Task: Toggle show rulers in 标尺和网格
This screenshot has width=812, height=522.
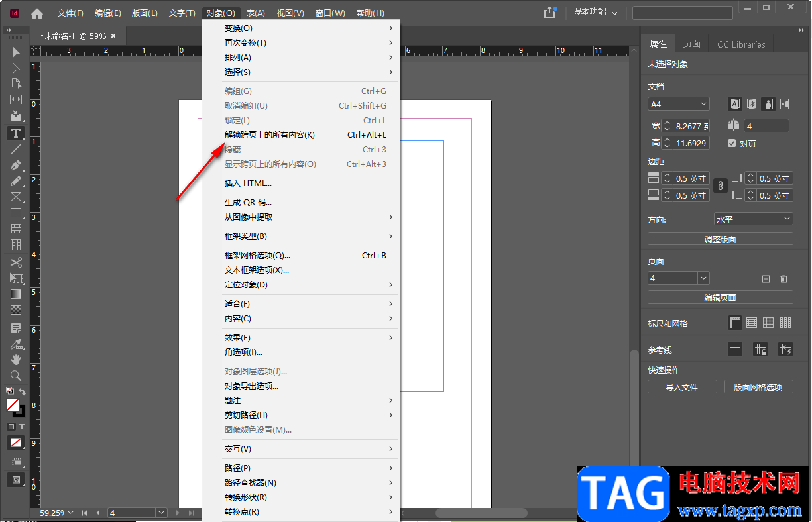Action: click(x=735, y=323)
